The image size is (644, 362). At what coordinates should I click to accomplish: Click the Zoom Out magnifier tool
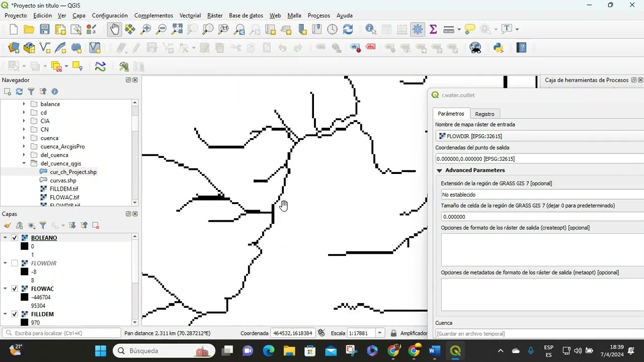[161, 29]
